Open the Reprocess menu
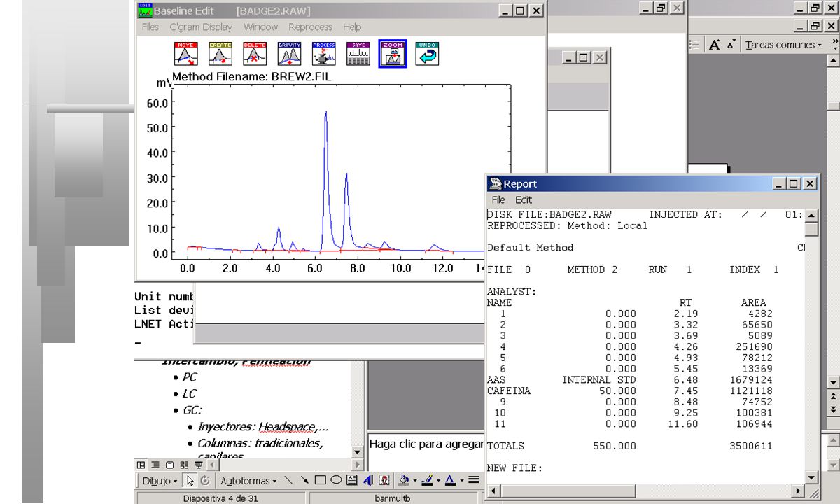840x504 pixels. [310, 27]
